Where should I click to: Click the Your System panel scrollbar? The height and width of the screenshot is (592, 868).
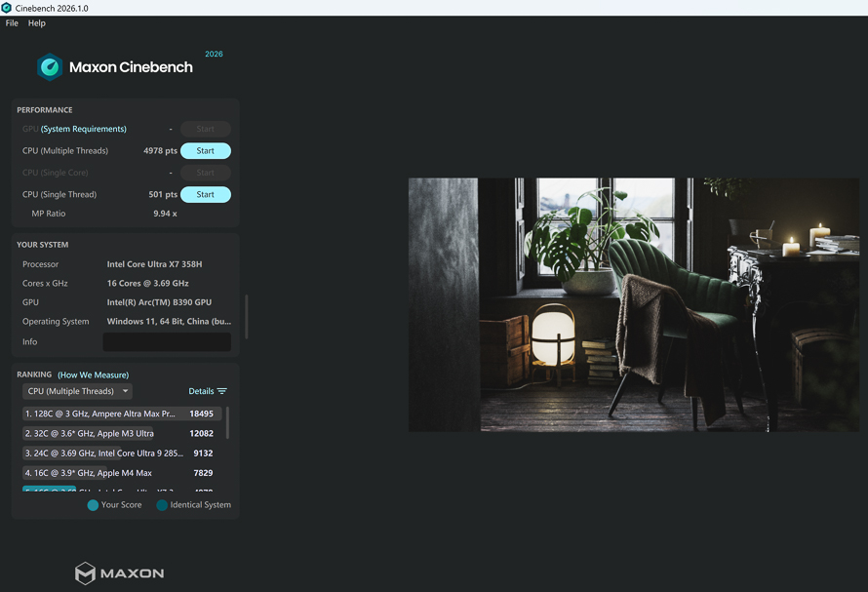click(247, 316)
